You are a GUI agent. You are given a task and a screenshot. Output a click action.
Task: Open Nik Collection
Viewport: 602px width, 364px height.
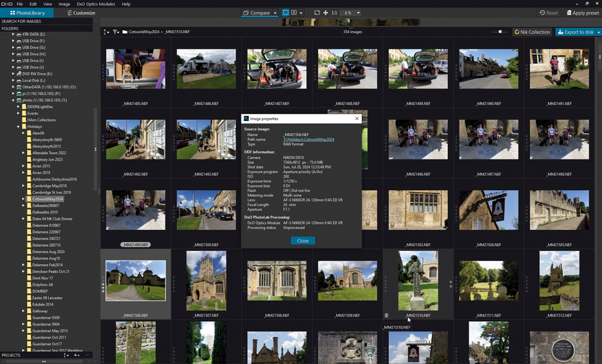[x=532, y=32]
